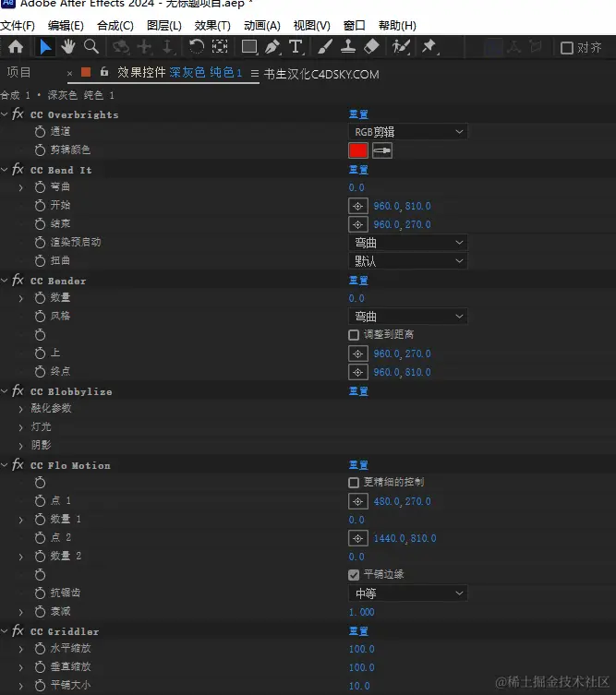Select the Hand tool
This screenshot has width=616, height=695.
click(x=67, y=46)
